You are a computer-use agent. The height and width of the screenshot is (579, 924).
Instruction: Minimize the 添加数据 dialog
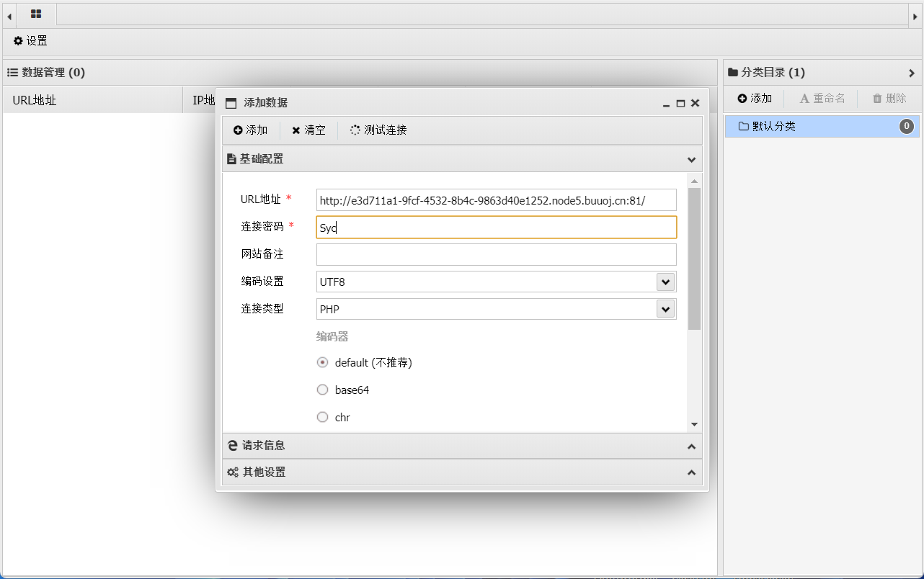click(667, 104)
